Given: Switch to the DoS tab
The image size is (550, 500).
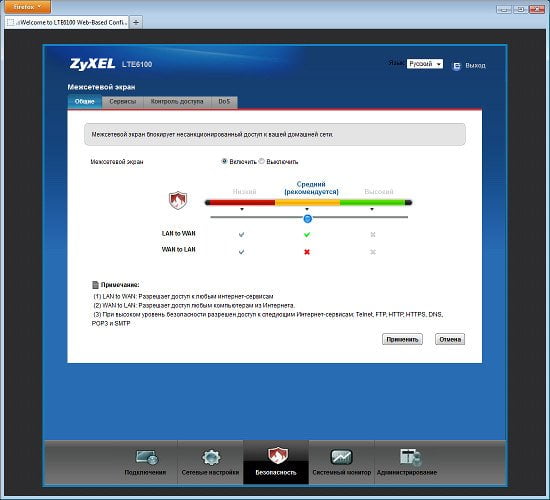Looking at the screenshot, I should [x=224, y=102].
